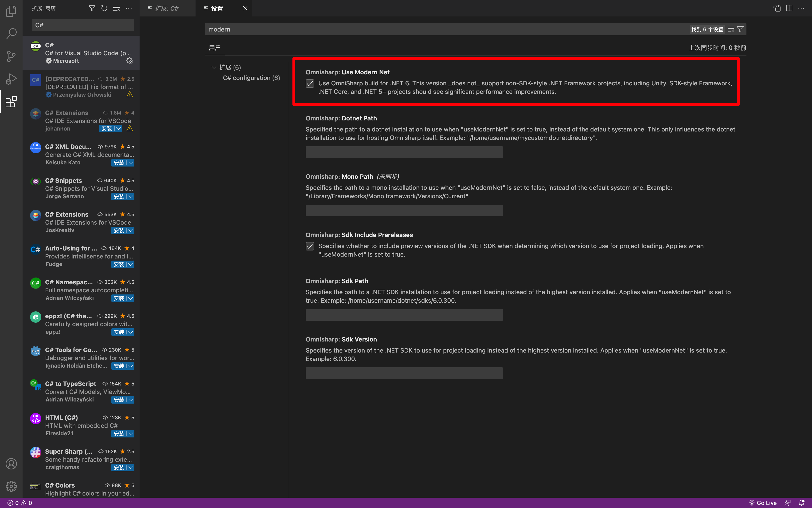This screenshot has width=812, height=508.
Task: Open the Explorer view in activity bar
Action: click(x=11, y=11)
